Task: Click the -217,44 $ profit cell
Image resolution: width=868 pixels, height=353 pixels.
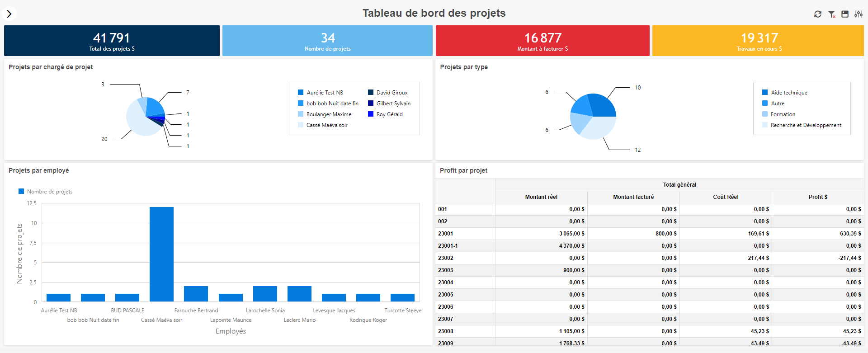Action: (x=818, y=258)
